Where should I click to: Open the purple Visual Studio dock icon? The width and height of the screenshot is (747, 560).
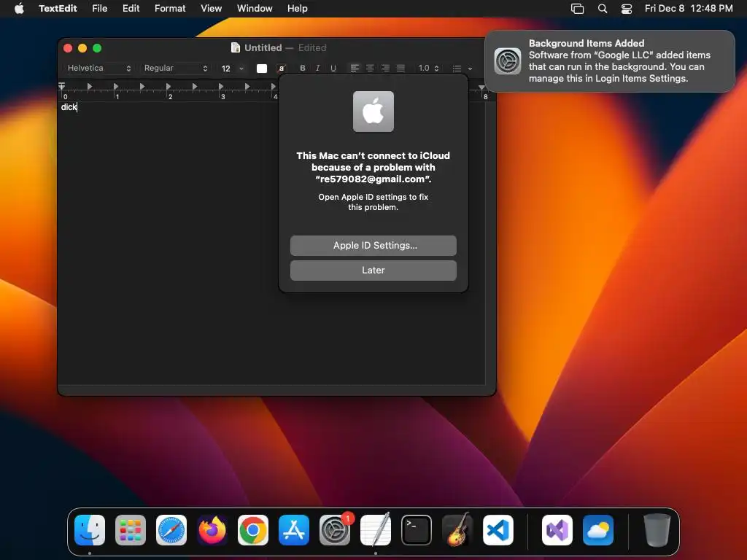click(557, 529)
